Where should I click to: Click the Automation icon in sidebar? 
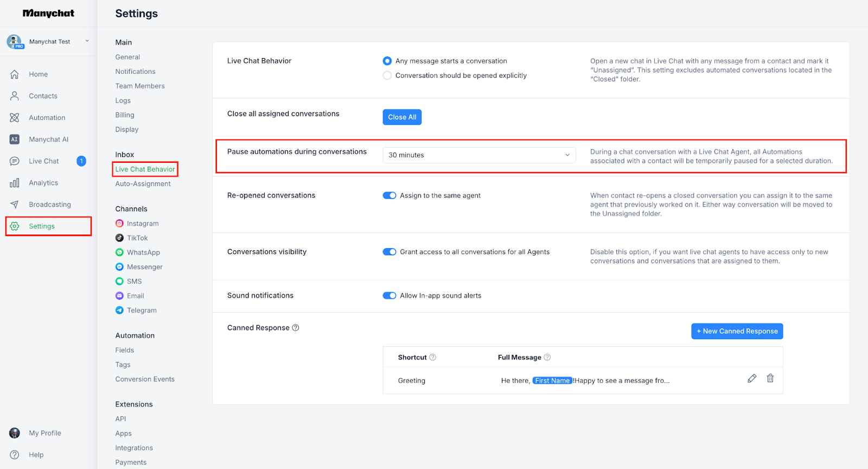15,118
